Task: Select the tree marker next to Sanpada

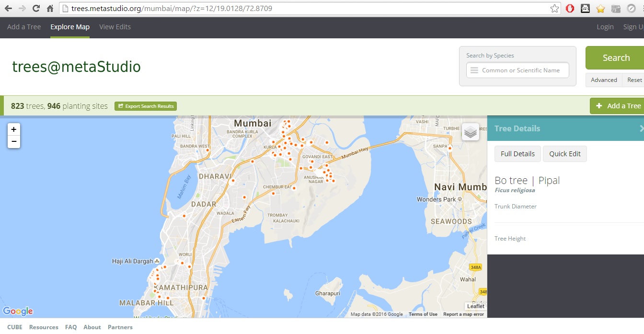Action: 450,149
